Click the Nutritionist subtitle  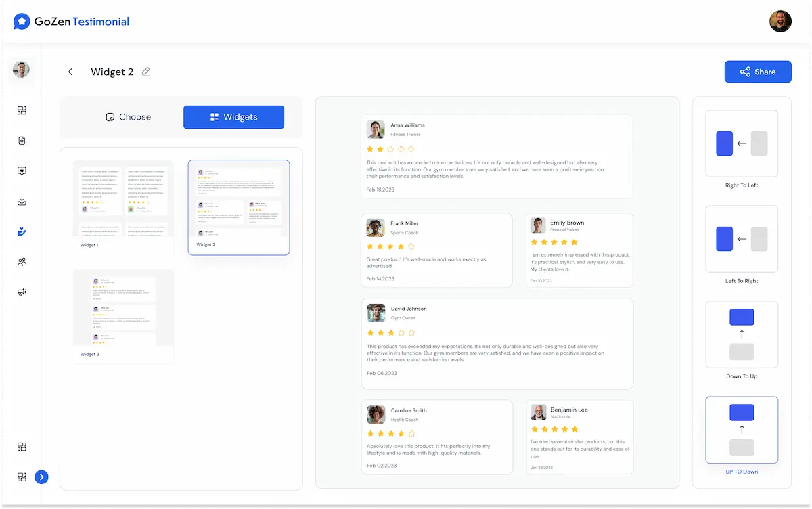click(561, 417)
